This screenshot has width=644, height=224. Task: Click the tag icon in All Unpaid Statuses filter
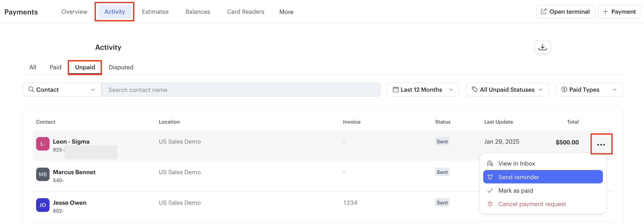point(475,90)
